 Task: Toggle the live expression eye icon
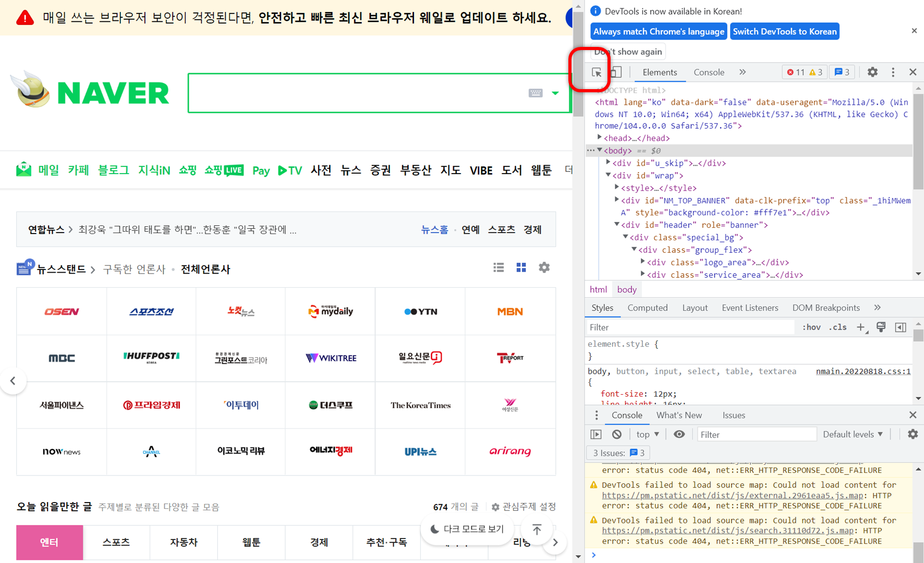point(679,434)
